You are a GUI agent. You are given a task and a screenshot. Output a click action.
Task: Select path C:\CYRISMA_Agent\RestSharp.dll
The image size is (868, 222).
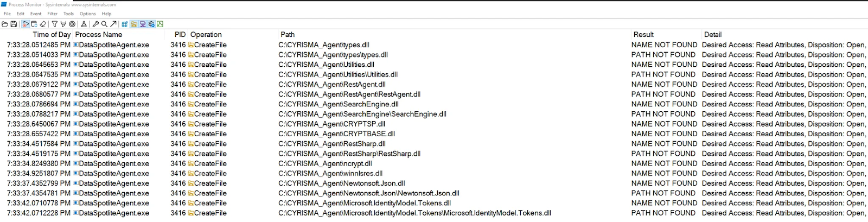tap(332, 144)
